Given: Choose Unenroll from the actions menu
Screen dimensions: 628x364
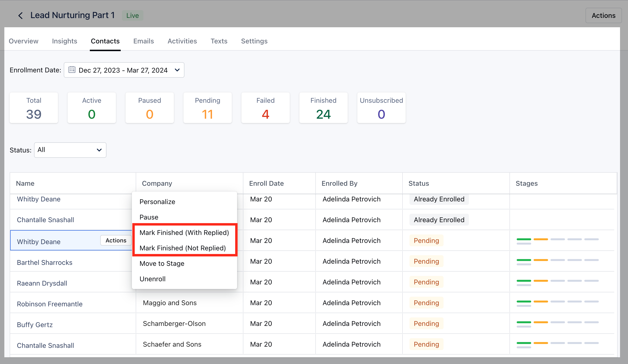Looking at the screenshot, I should [x=184, y=279].
